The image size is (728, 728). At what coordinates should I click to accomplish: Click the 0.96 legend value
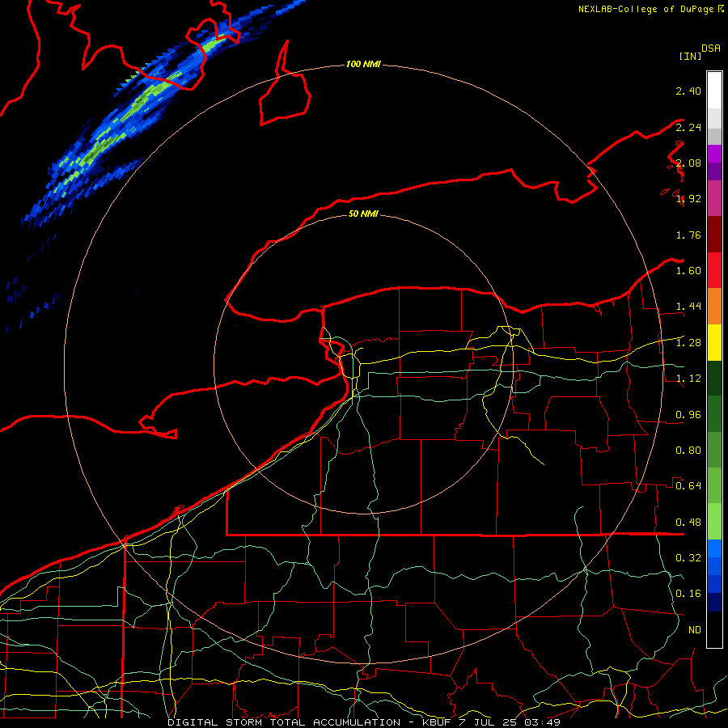(x=688, y=415)
